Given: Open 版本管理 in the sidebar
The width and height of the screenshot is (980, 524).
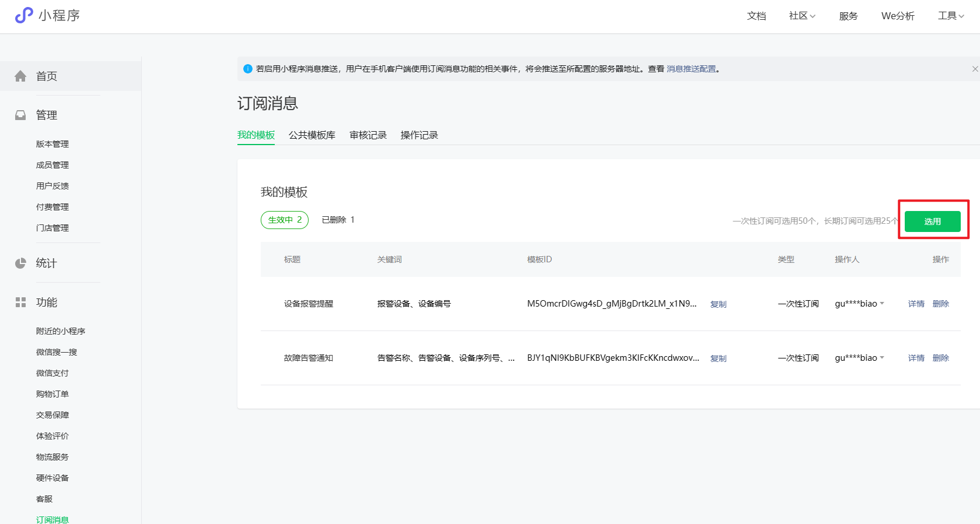Looking at the screenshot, I should point(52,144).
